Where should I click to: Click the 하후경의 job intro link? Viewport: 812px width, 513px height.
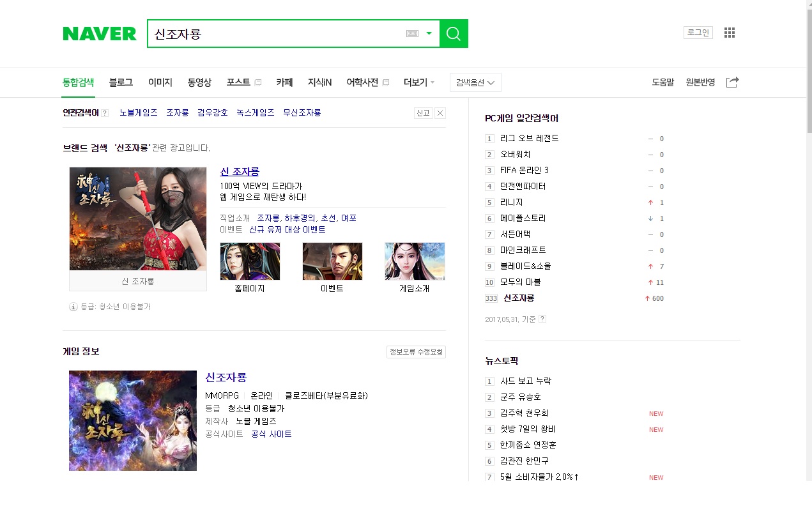300,218
